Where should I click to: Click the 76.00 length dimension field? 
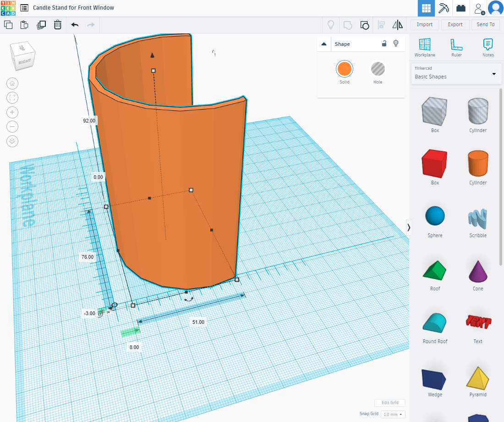[x=88, y=257]
